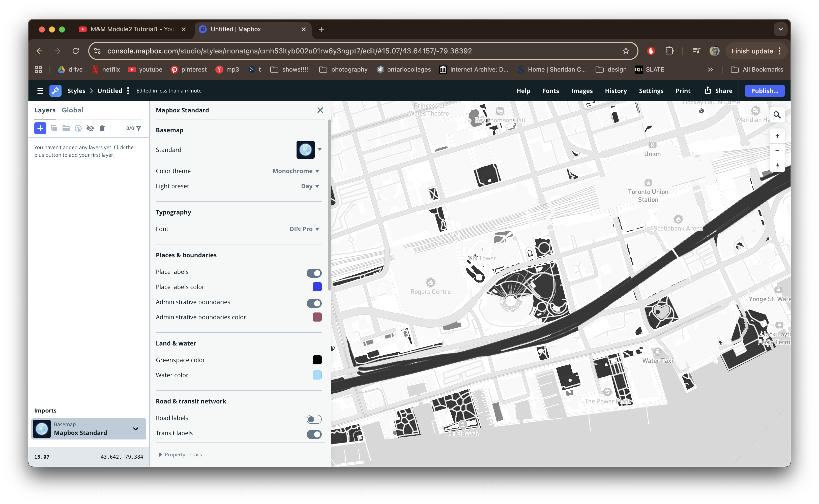
Task: Open the Water color swatch
Action: 317,375
